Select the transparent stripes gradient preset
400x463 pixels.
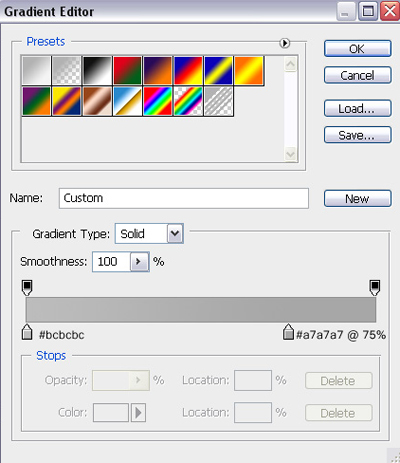coord(219,101)
